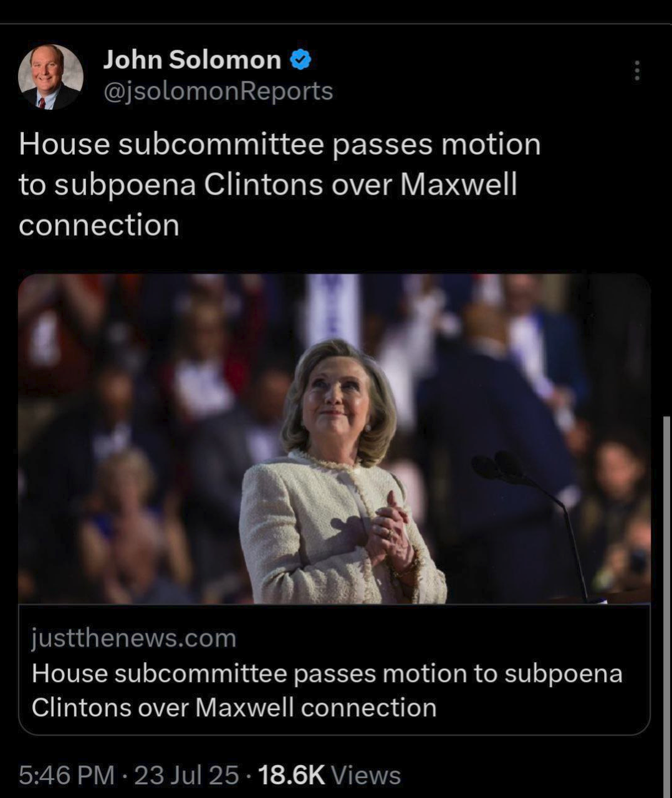This screenshot has height=798, width=672.
Task: Click the 5:46 PM timestamp
Action: point(67,776)
